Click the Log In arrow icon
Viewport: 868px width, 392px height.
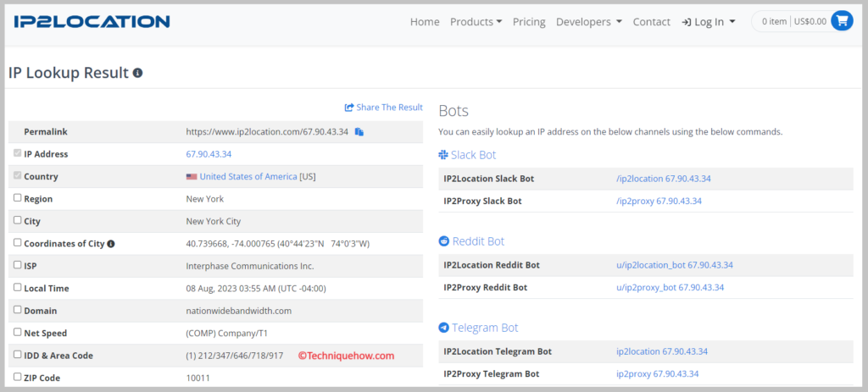(687, 22)
